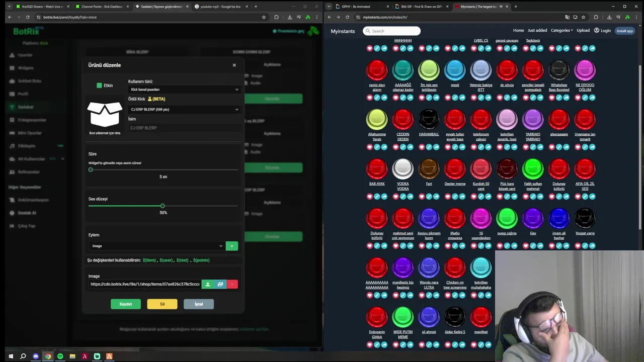Click the Kaydet button
Viewport: 644px width, 362px height.
point(126,304)
